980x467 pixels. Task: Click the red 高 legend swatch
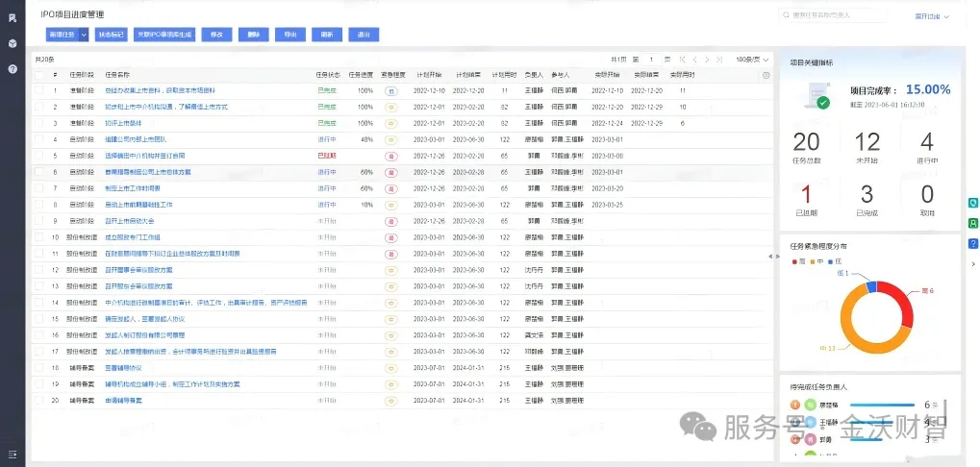pyautogui.click(x=794, y=261)
